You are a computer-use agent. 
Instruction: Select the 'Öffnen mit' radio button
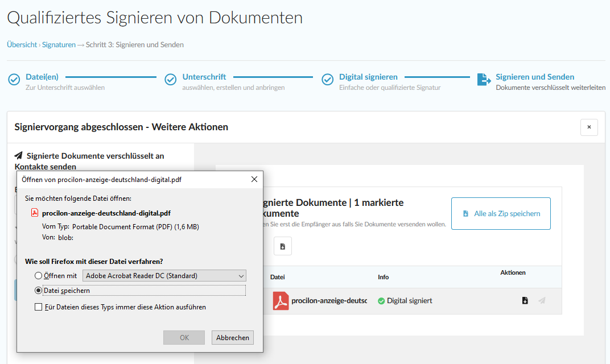tap(39, 276)
